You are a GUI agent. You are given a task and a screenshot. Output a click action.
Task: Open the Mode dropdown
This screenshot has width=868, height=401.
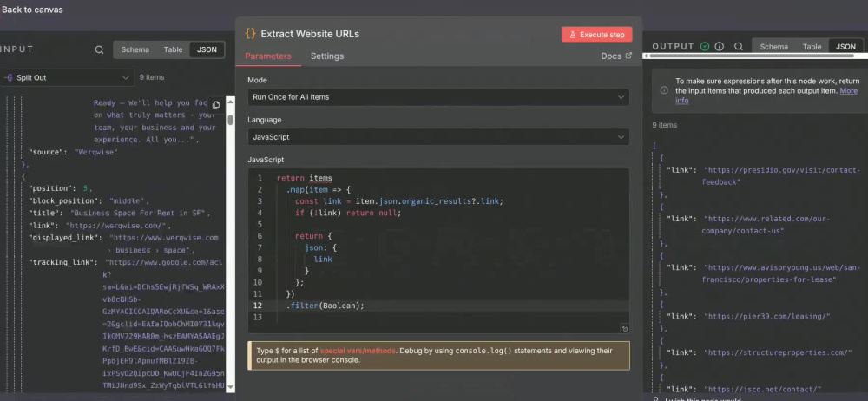click(x=438, y=97)
